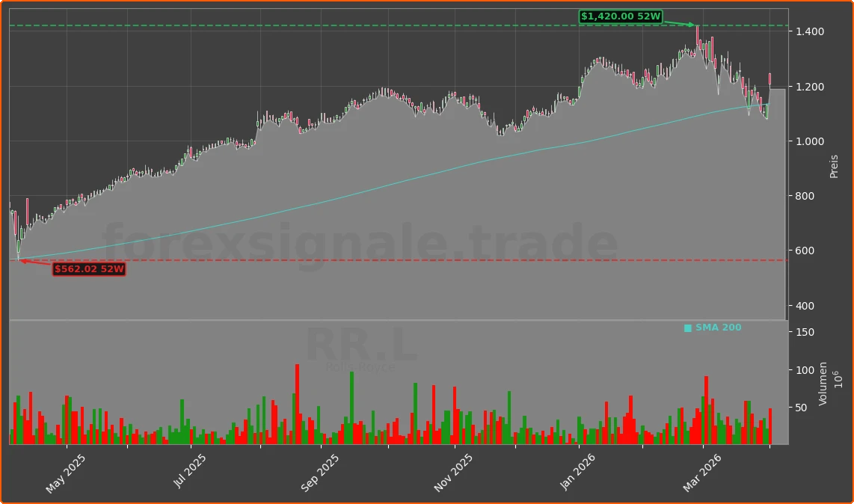Image resolution: width=854 pixels, height=504 pixels.
Task: Click the May 2025 date axis label
Action: click(x=65, y=473)
